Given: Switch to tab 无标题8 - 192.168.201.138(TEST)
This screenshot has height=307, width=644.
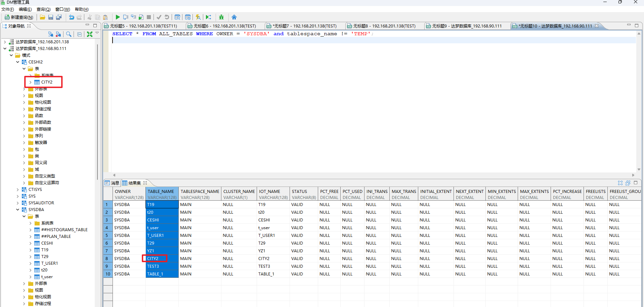Looking at the screenshot, I should pyautogui.click(x=384, y=26).
